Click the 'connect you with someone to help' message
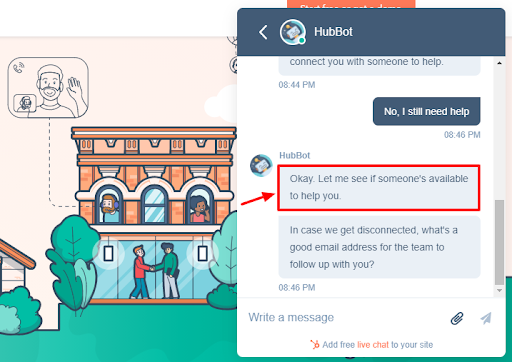 pos(379,65)
